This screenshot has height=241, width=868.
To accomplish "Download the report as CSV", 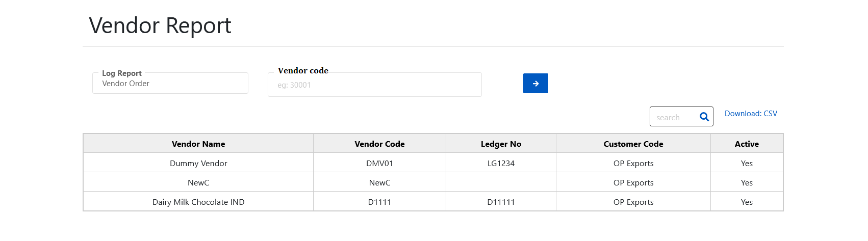I will coord(751,114).
